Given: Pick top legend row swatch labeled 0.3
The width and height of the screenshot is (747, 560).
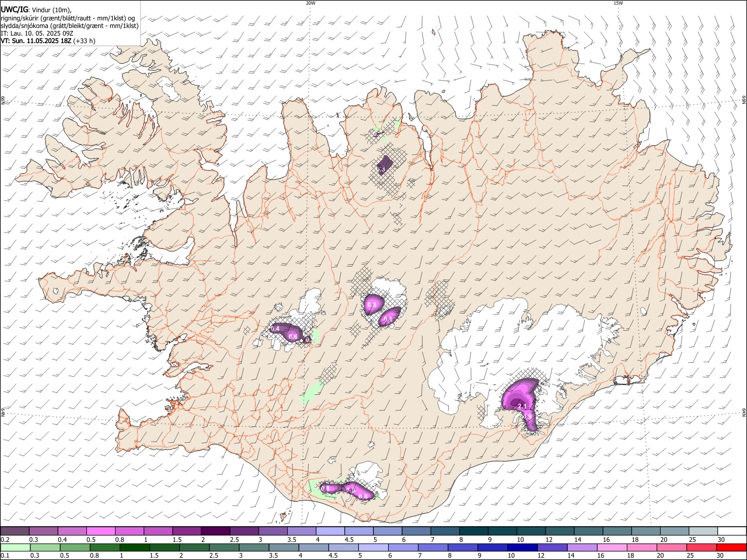Looking at the screenshot, I should [43, 531].
